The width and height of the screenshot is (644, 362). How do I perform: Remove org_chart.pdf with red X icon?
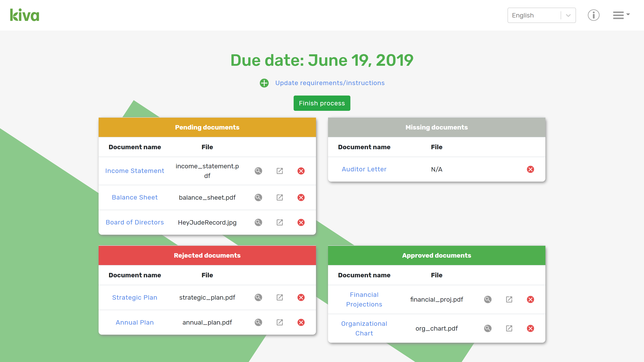coord(530,328)
